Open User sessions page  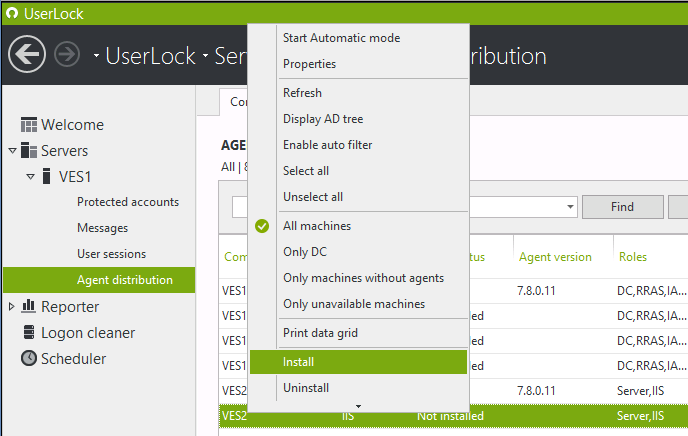pyautogui.click(x=111, y=254)
